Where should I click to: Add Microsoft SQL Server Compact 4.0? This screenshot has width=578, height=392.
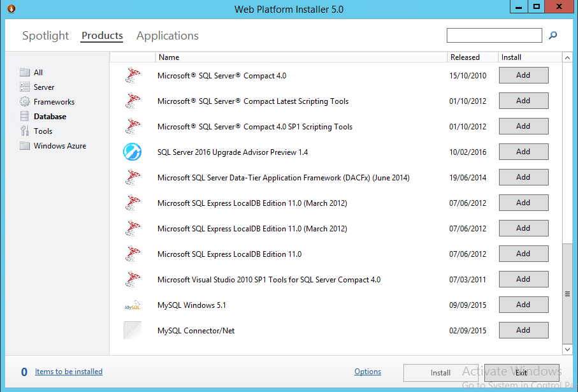523,75
